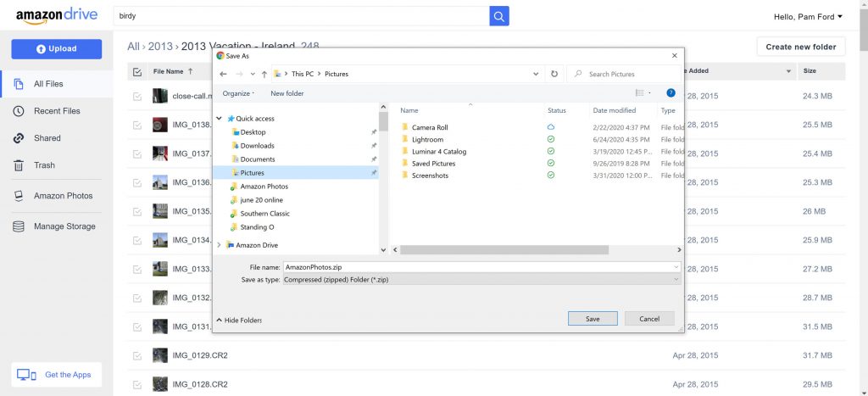Open the Lightroom folder
Screen dimensions: 868x396
pos(427,139)
